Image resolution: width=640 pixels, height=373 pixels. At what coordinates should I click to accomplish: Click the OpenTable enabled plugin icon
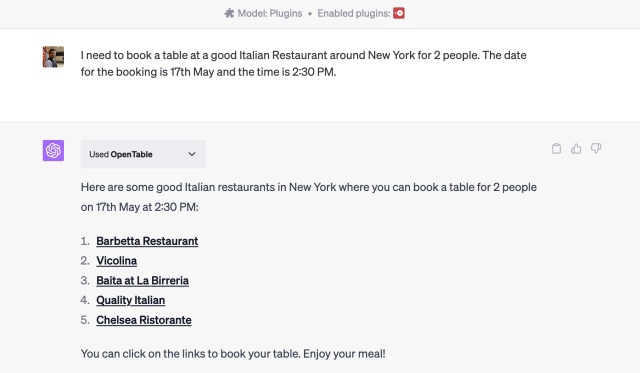[x=399, y=13]
